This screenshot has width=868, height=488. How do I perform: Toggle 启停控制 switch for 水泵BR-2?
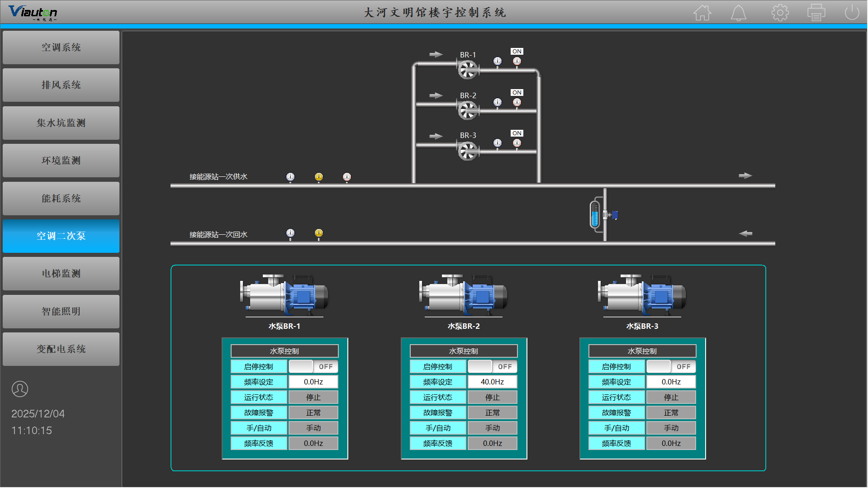[493, 367]
